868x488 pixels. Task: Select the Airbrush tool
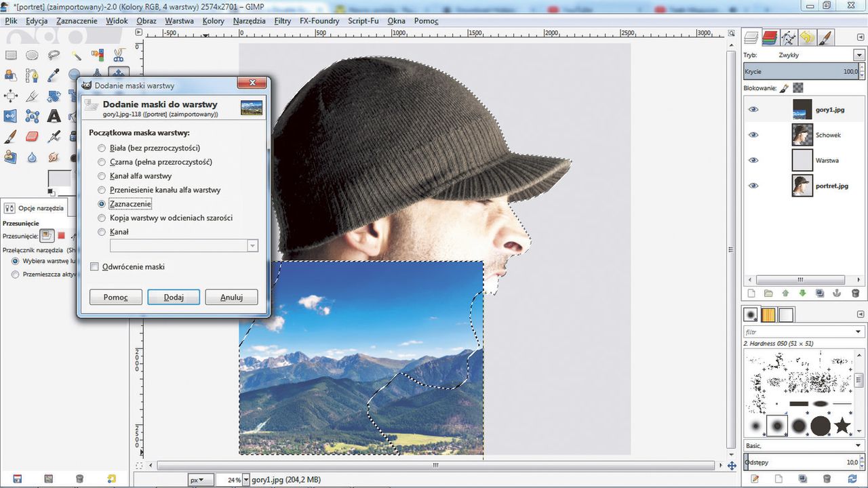(54, 137)
